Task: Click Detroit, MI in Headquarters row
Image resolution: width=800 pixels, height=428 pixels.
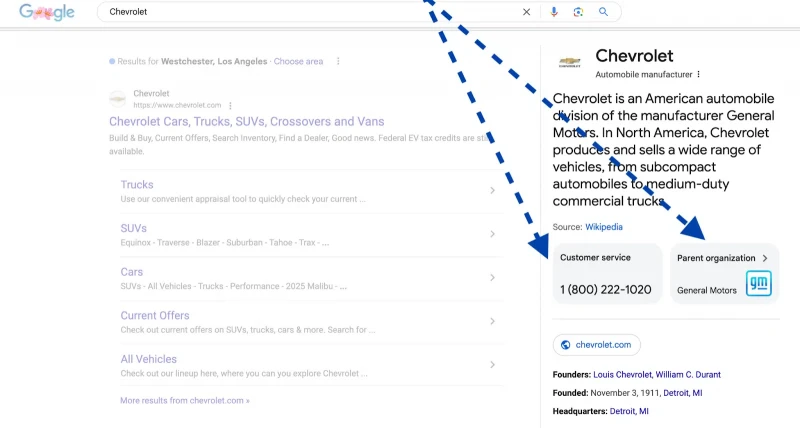Action: [629, 411]
